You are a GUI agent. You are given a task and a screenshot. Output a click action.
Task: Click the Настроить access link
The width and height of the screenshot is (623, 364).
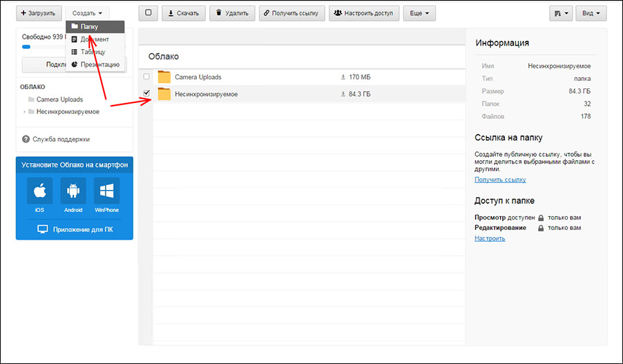[490, 238]
